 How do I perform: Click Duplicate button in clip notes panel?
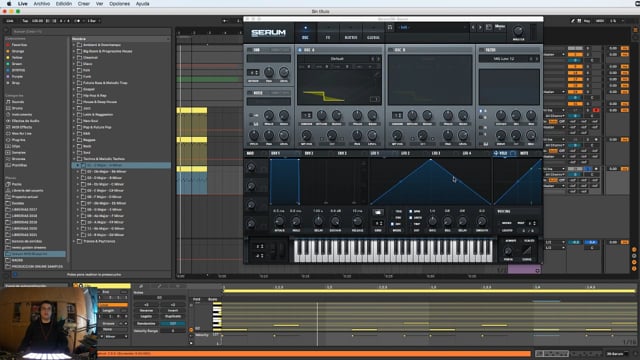(173, 317)
